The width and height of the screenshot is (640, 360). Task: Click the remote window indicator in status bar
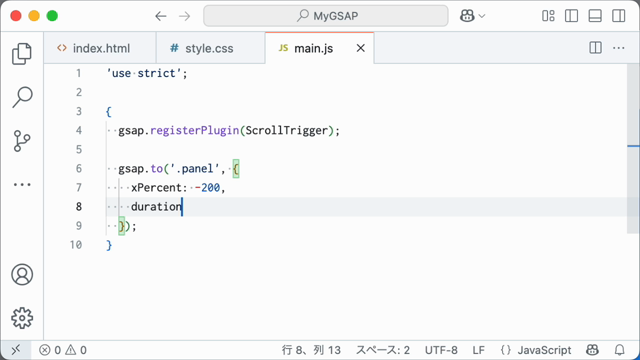[x=16, y=350]
